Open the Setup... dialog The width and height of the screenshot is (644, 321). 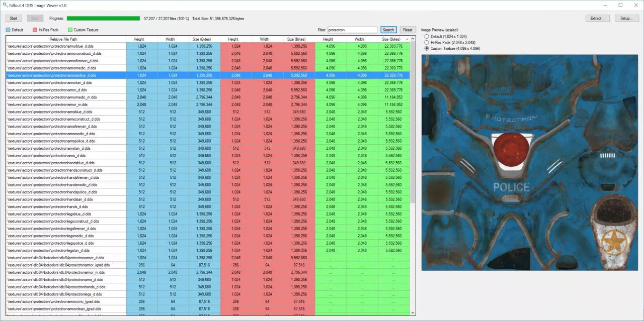626,18
